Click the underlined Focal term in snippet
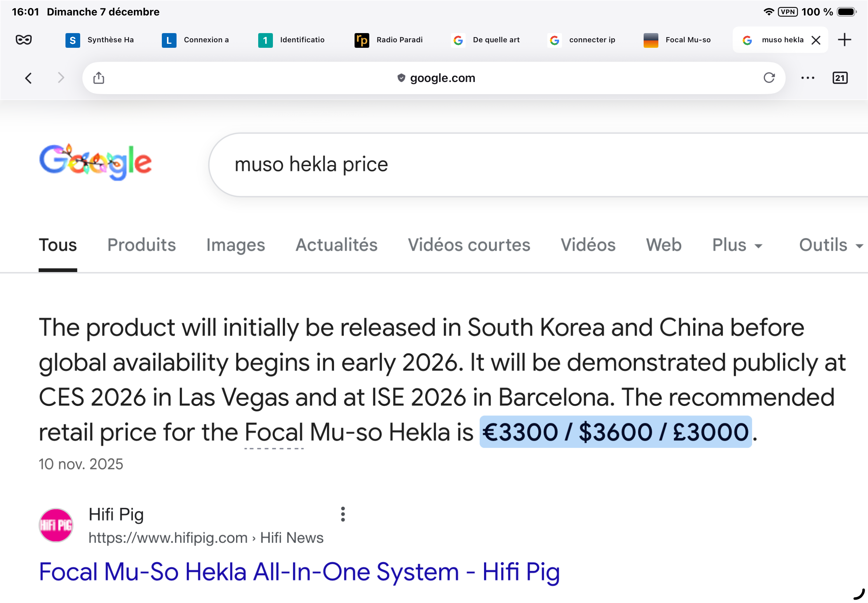 pos(274,433)
